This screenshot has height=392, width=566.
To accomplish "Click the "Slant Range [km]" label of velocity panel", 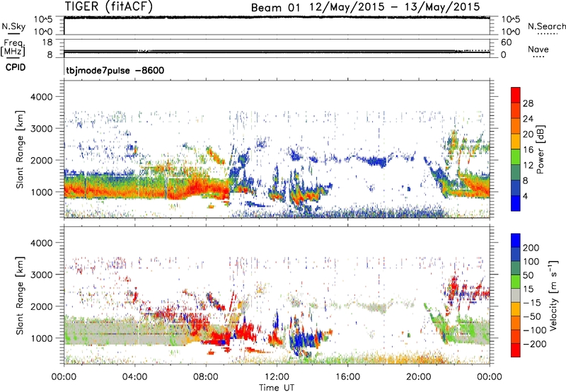I will [x=20, y=296].
